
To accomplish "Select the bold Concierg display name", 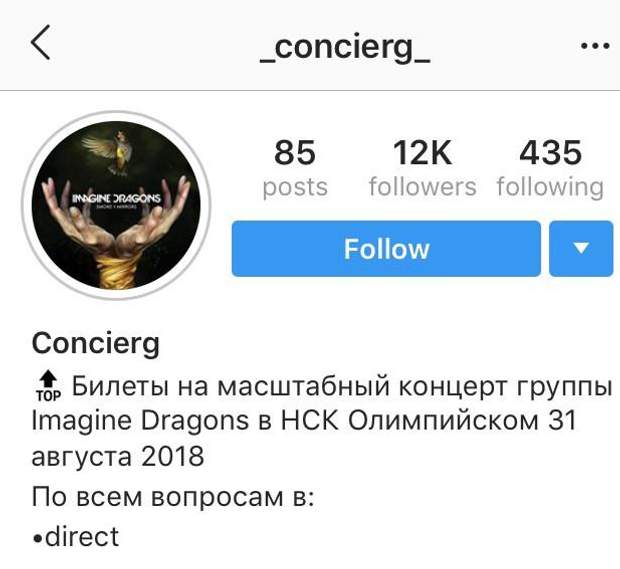I will click(x=96, y=344).
